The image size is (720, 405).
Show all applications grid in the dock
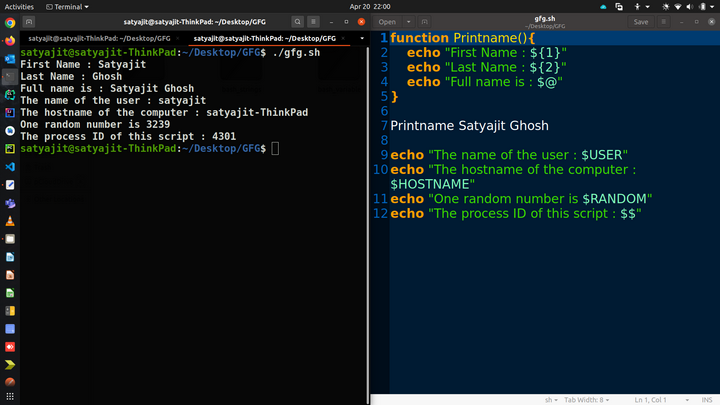[x=10, y=396]
